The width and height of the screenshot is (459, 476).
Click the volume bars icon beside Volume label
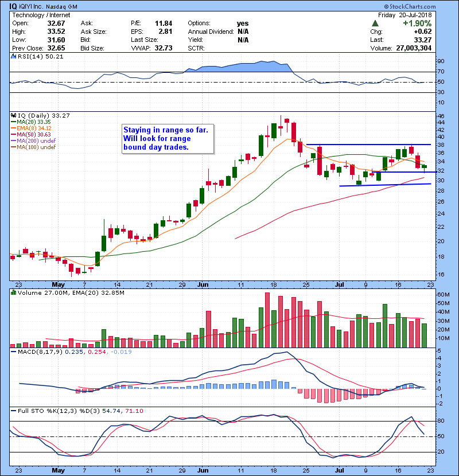click(x=13, y=293)
